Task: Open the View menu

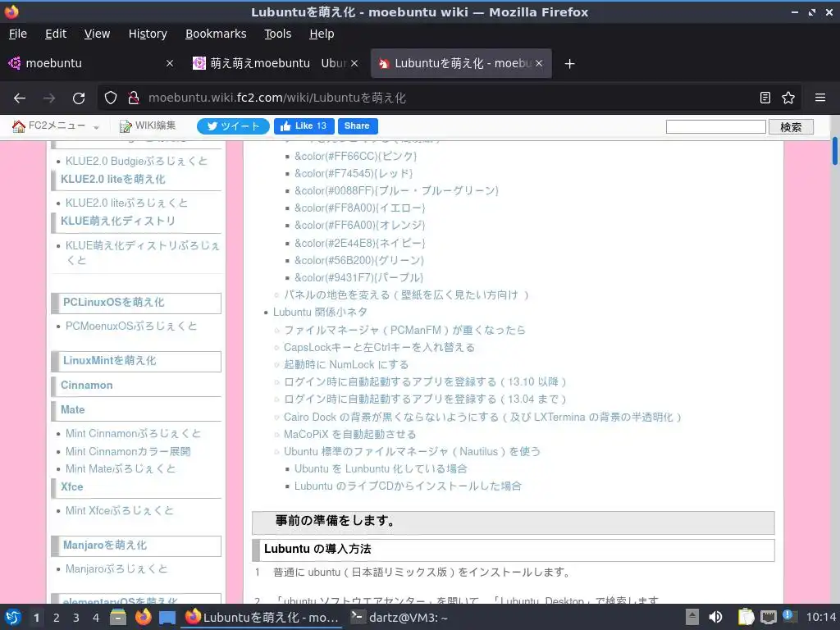Action: (x=97, y=34)
